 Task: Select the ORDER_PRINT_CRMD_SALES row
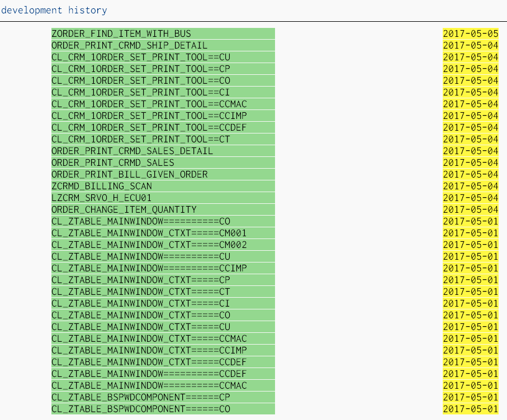tap(163, 163)
